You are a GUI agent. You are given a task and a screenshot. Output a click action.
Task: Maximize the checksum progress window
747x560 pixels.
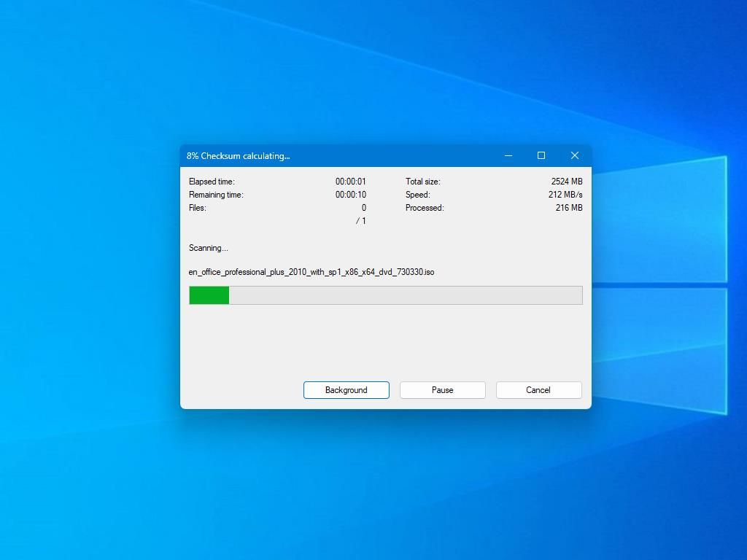pyautogui.click(x=541, y=155)
